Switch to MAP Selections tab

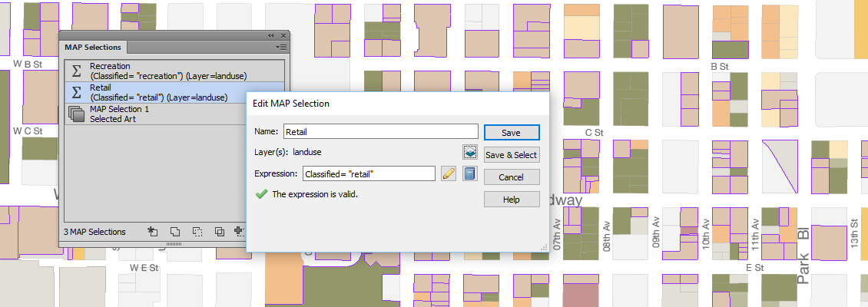[93, 47]
